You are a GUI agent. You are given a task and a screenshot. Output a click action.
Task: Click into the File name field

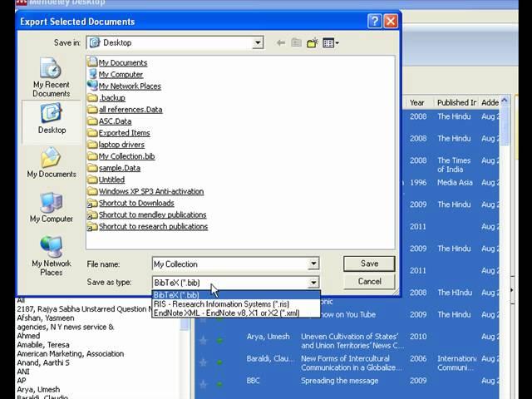click(x=230, y=264)
